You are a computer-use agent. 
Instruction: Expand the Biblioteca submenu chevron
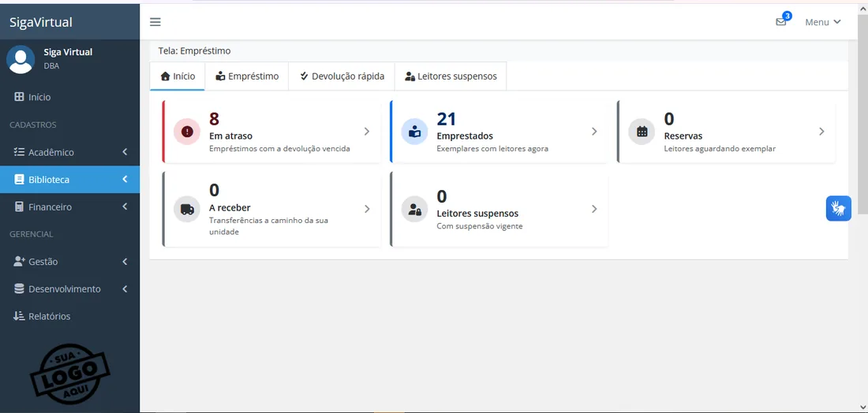tap(125, 179)
